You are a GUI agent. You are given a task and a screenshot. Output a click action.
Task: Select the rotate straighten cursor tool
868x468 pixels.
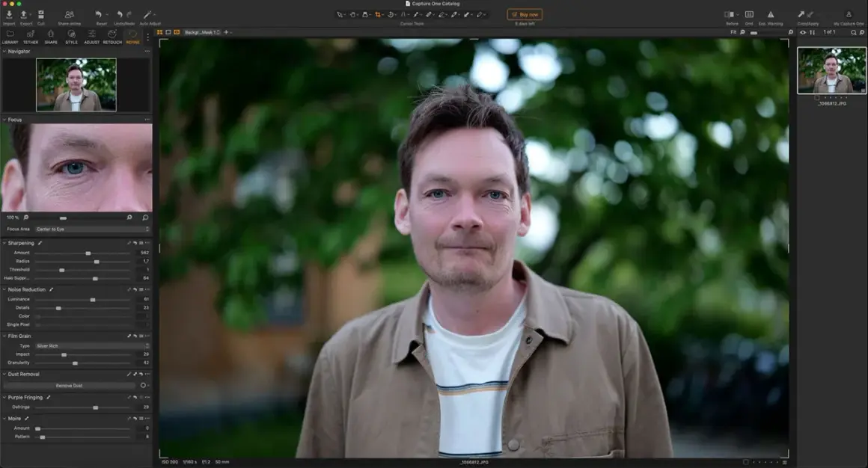point(391,15)
